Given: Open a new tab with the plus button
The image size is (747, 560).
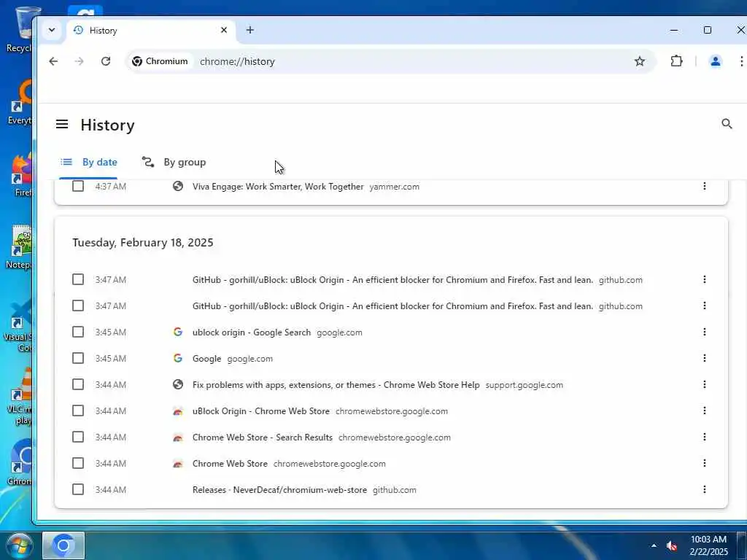Looking at the screenshot, I should pos(250,30).
